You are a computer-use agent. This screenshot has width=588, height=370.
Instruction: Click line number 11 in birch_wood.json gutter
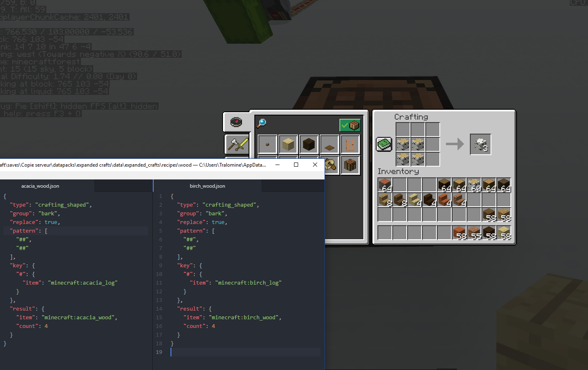159,283
